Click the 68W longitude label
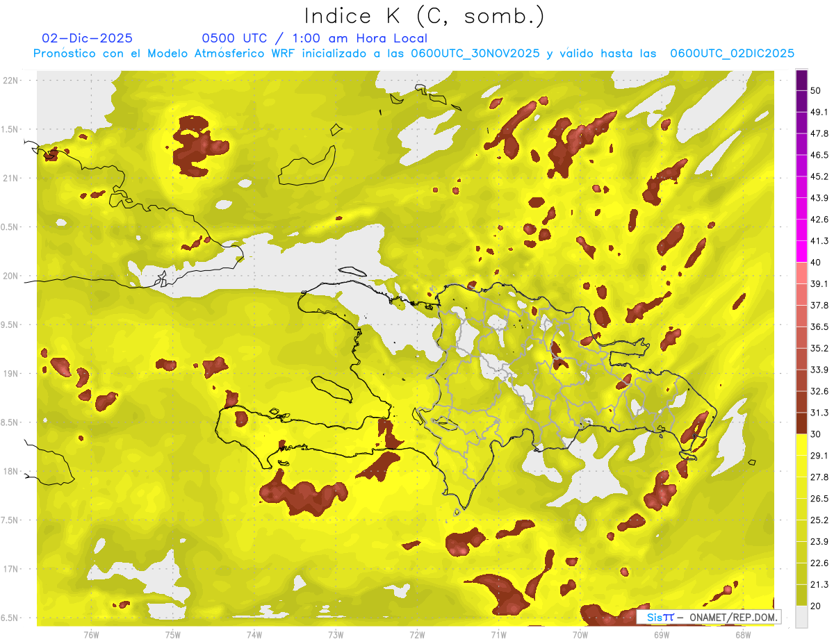This screenshot has height=644, width=834. [742, 634]
